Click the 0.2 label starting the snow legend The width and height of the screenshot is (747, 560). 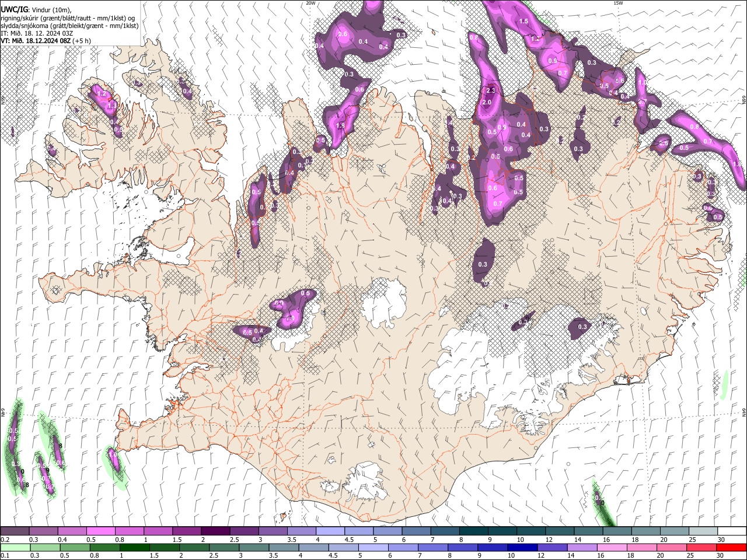click(x=5, y=540)
